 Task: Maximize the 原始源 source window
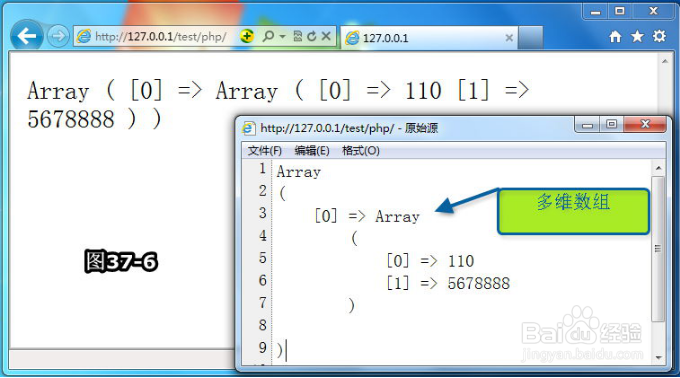click(x=611, y=124)
